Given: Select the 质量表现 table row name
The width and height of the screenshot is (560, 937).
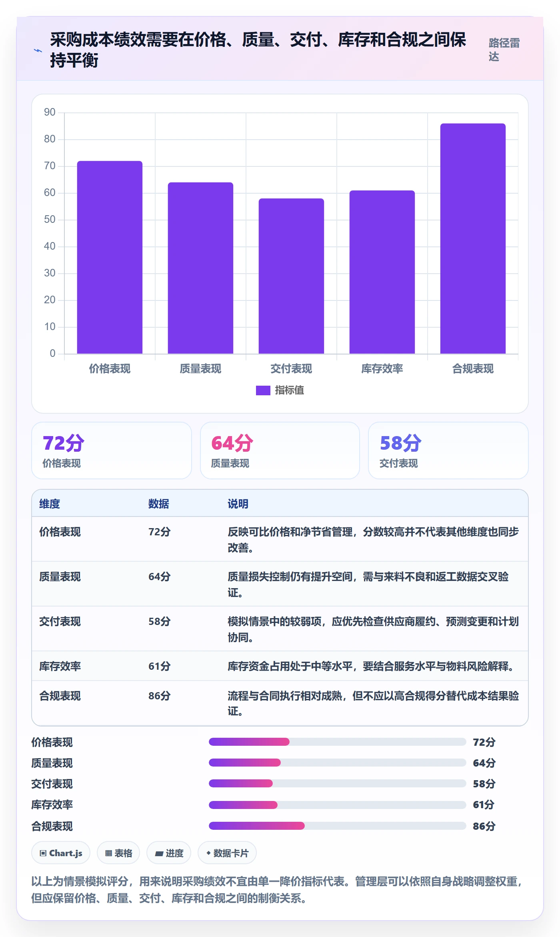Looking at the screenshot, I should tap(60, 577).
